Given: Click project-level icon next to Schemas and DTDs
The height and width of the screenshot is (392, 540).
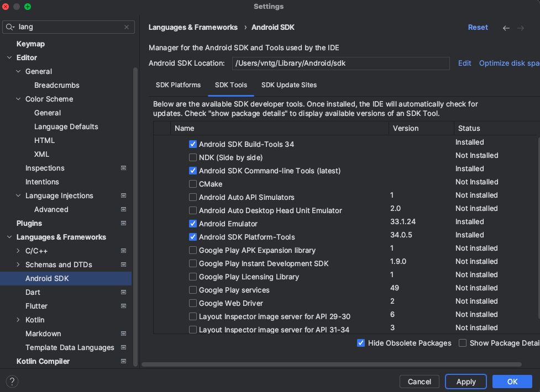Looking at the screenshot, I should 123,264.
